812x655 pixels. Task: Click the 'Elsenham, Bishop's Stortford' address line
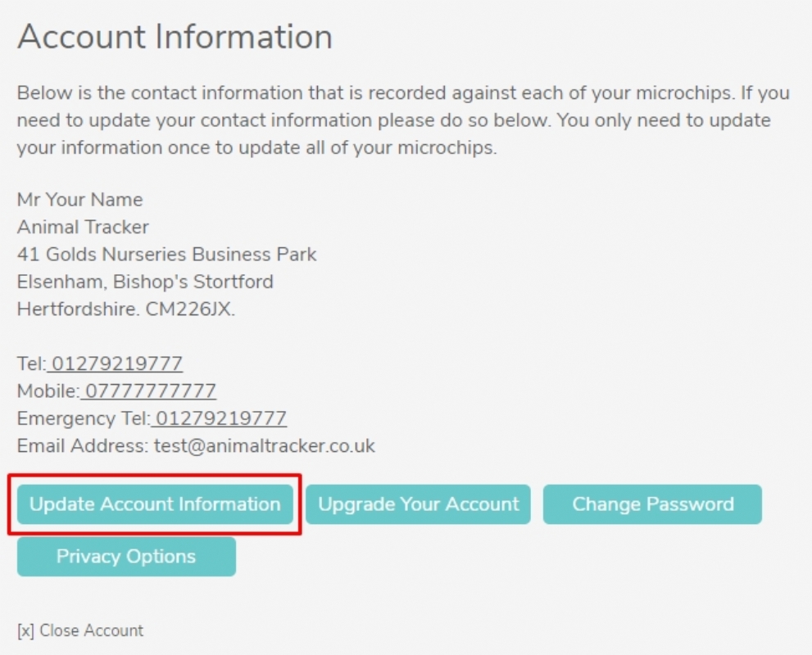point(145,282)
